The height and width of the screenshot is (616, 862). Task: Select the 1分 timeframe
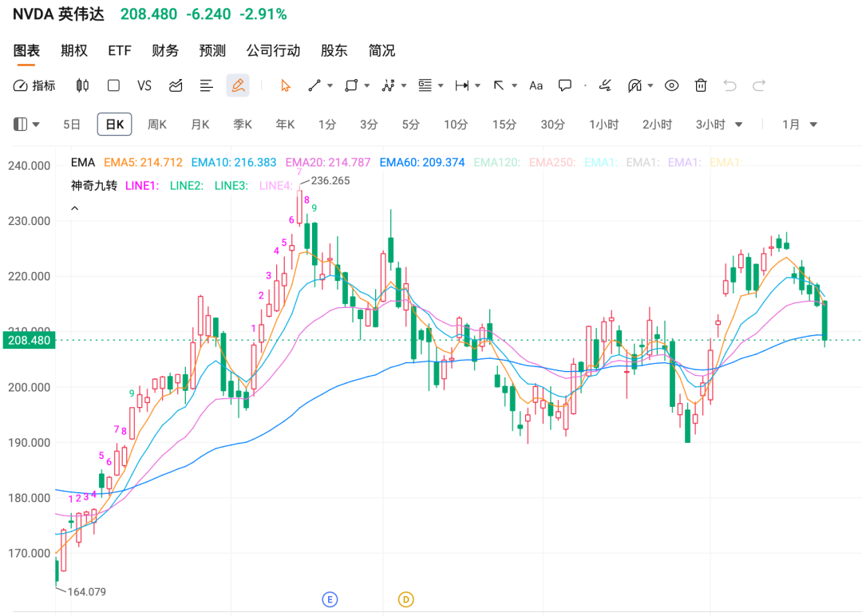327,124
